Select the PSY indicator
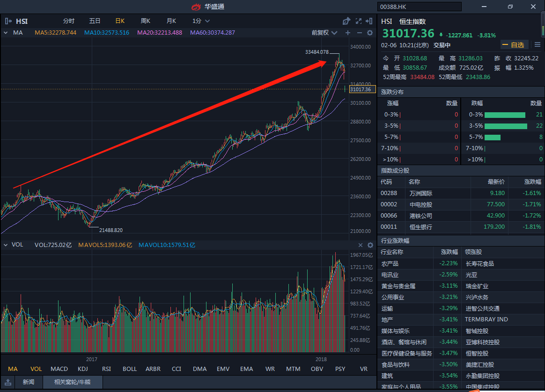The image size is (545, 392). click(340, 369)
